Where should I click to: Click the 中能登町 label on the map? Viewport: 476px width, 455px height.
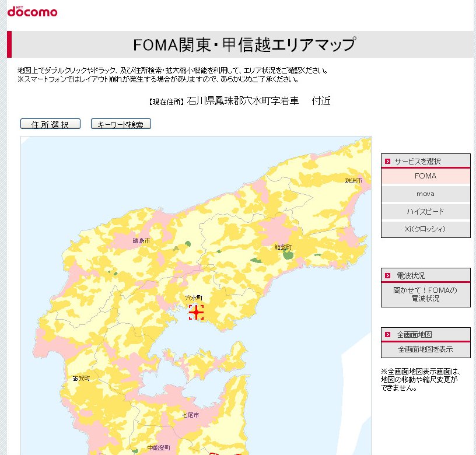[x=159, y=448]
